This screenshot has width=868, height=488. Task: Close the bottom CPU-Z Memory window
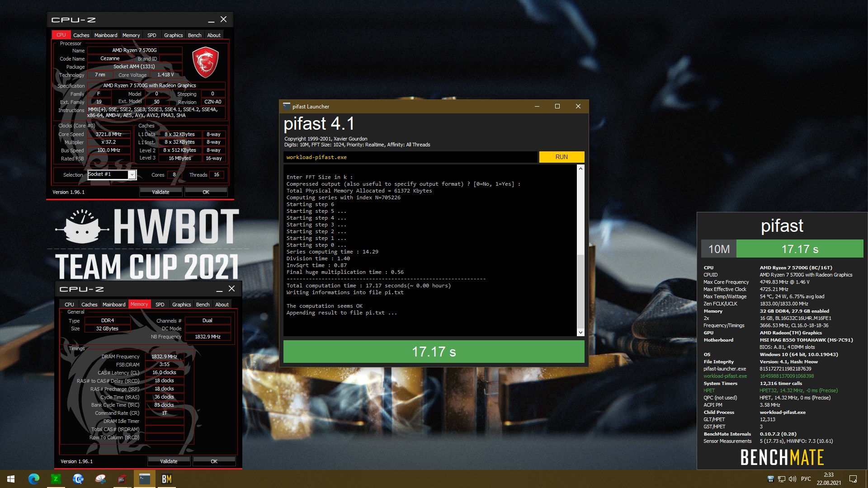[x=231, y=289]
